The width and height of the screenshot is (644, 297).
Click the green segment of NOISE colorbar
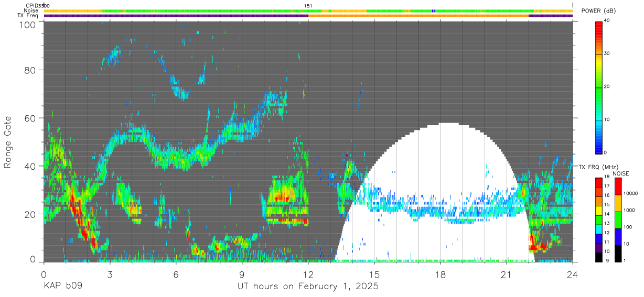[x=618, y=220]
